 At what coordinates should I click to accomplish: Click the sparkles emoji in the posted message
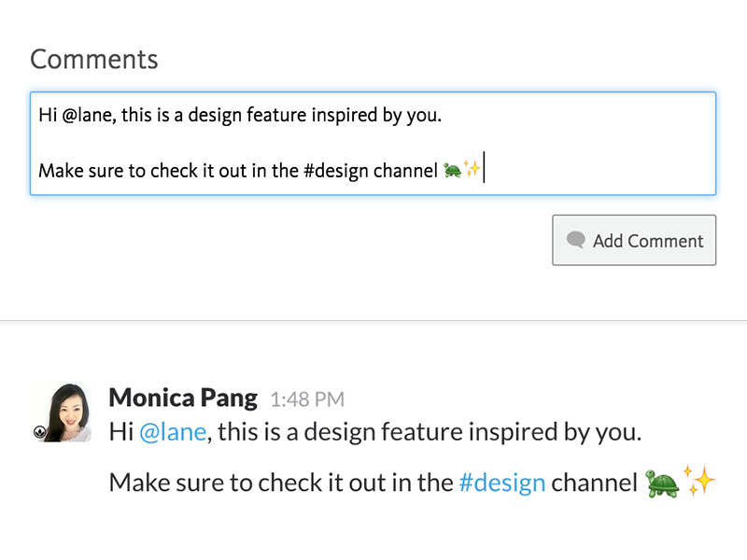(699, 480)
